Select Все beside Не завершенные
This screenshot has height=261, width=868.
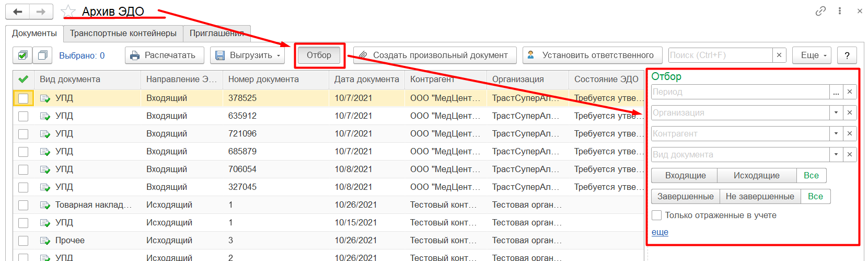815,197
